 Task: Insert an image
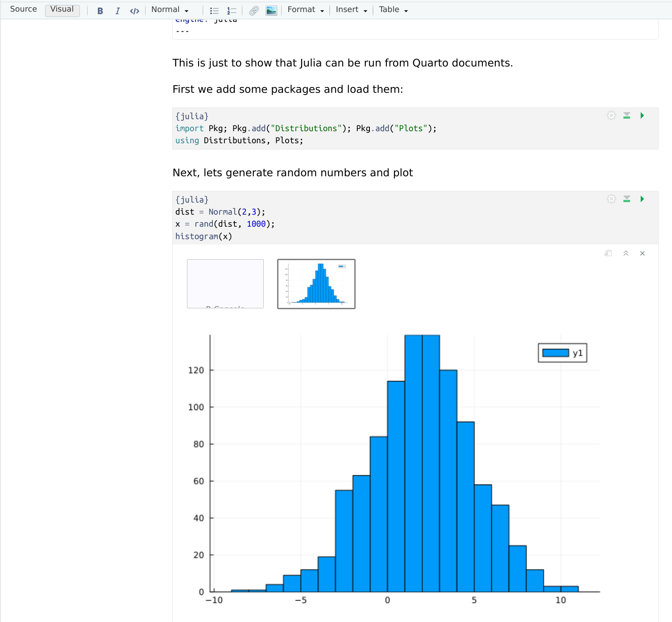click(271, 11)
